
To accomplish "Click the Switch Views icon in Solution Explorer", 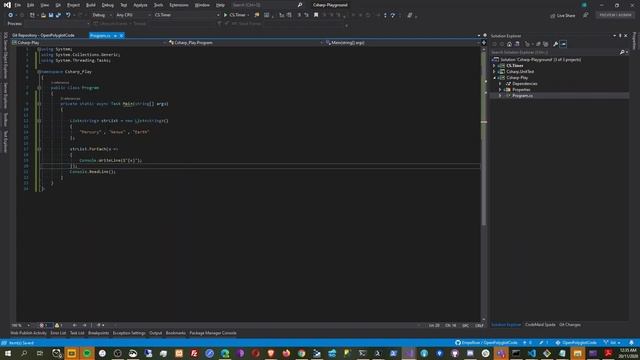I will coord(517,44).
